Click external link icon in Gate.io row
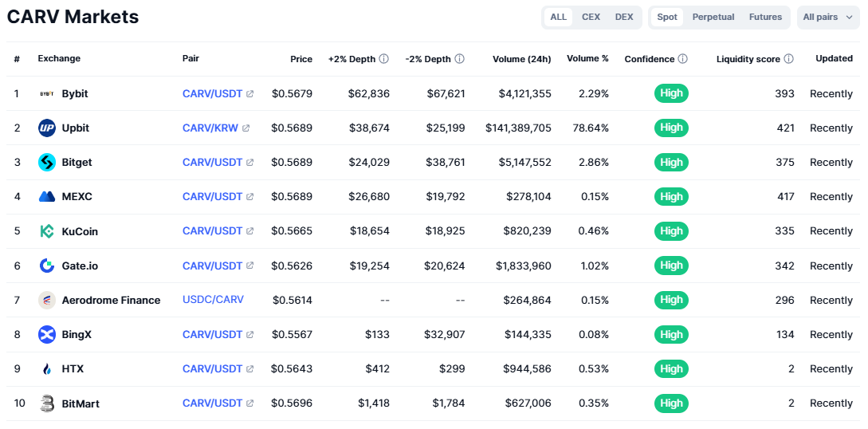 coord(249,266)
